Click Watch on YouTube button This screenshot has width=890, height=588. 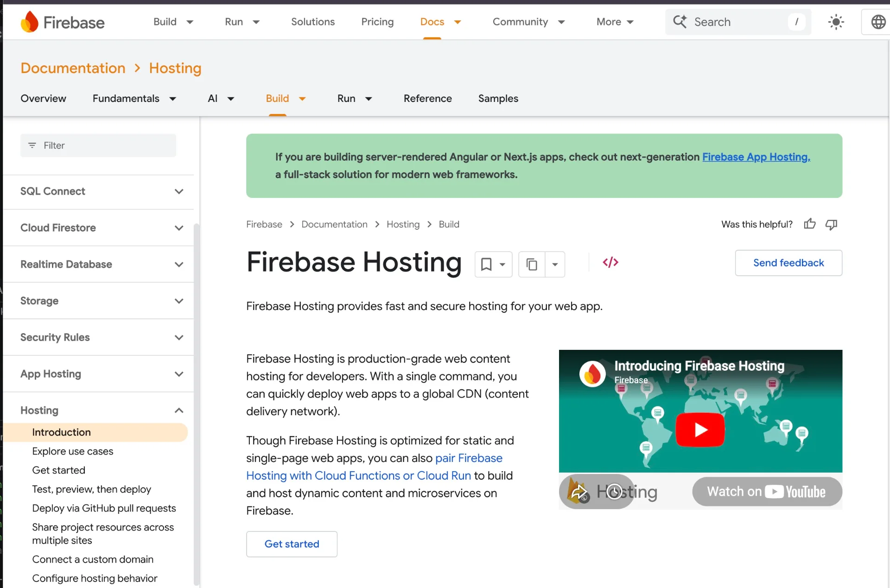[x=767, y=492]
